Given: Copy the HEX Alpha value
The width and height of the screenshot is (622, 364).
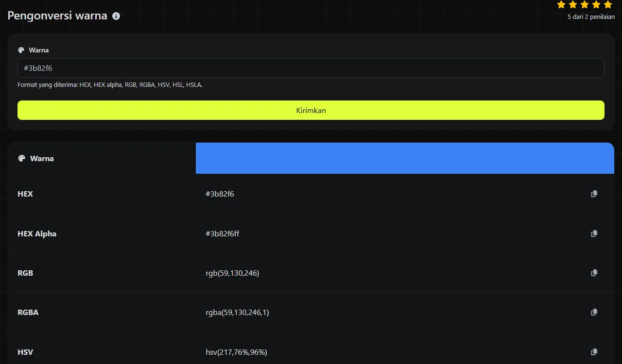Looking at the screenshot, I should pos(594,233).
